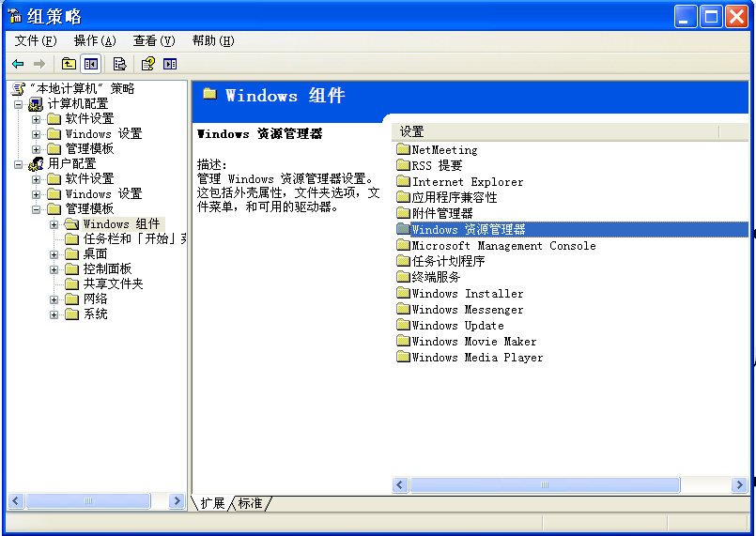Viewport: 756px width, 536px height.
Task: Click the Windows Installer folder icon
Action: pos(403,293)
